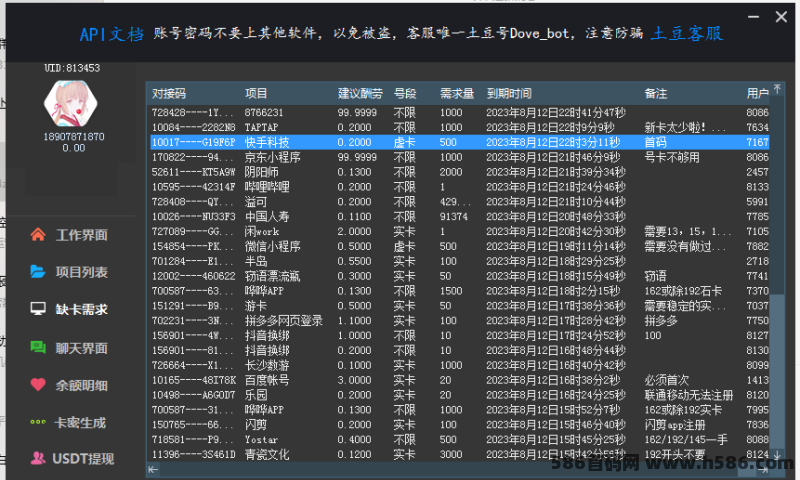Image resolution: width=800 pixels, height=480 pixels.
Task: Select the 半岛 row
Action: pyautogui.click(x=460, y=261)
